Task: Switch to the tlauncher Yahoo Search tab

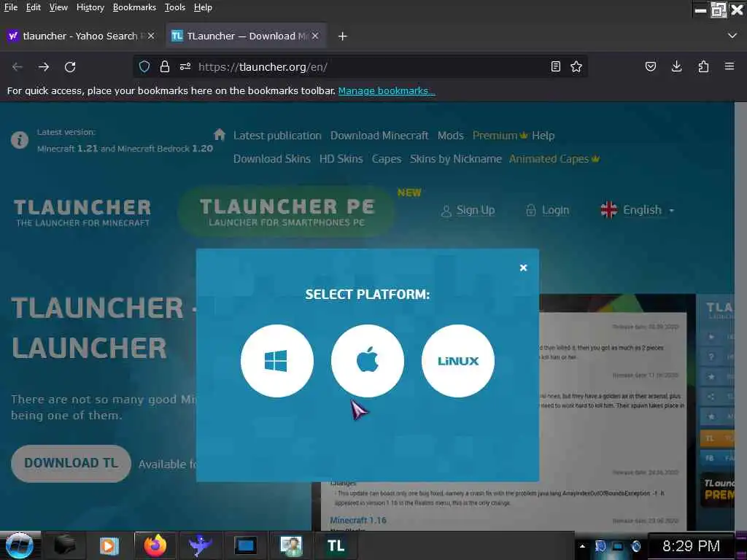Action: click(x=79, y=36)
